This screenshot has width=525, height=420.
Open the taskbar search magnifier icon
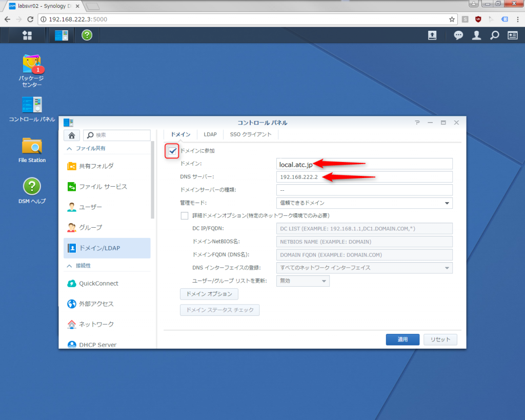494,35
